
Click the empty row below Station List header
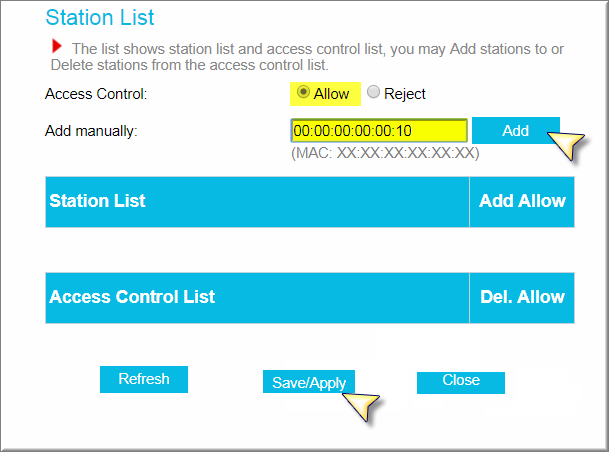(310, 250)
